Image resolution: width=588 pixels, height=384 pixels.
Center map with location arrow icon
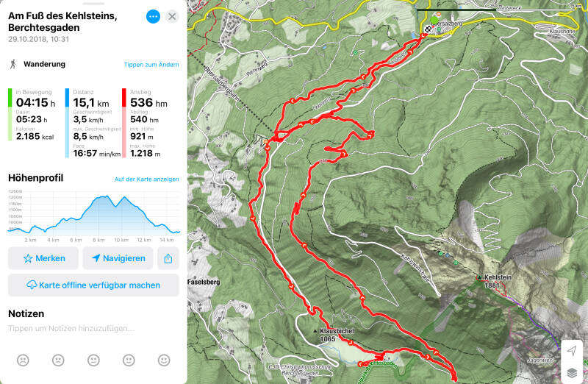[x=572, y=351]
